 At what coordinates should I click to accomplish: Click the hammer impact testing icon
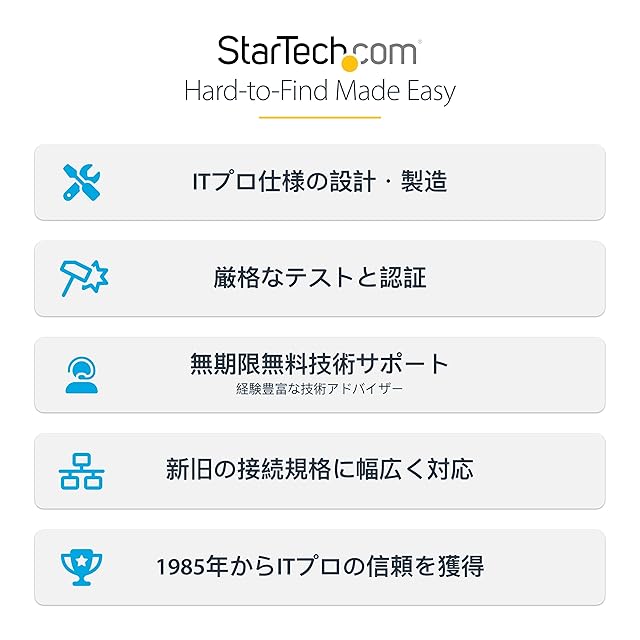tap(83, 278)
